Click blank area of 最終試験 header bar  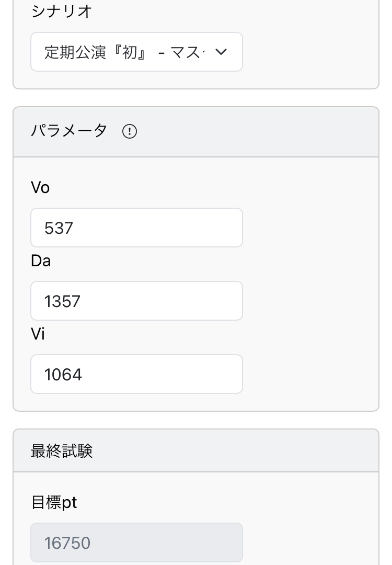[235, 451]
